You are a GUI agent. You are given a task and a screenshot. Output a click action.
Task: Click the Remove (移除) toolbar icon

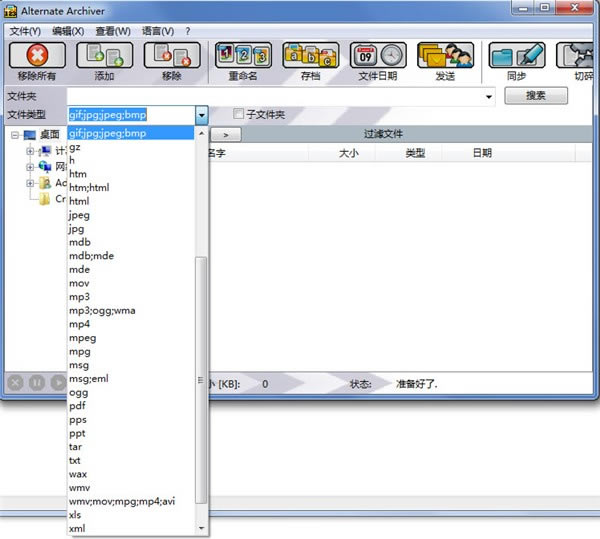[x=171, y=56]
